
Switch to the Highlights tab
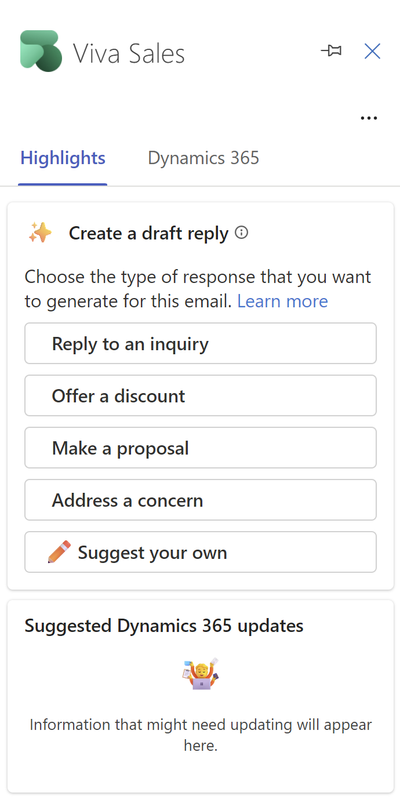click(63, 158)
